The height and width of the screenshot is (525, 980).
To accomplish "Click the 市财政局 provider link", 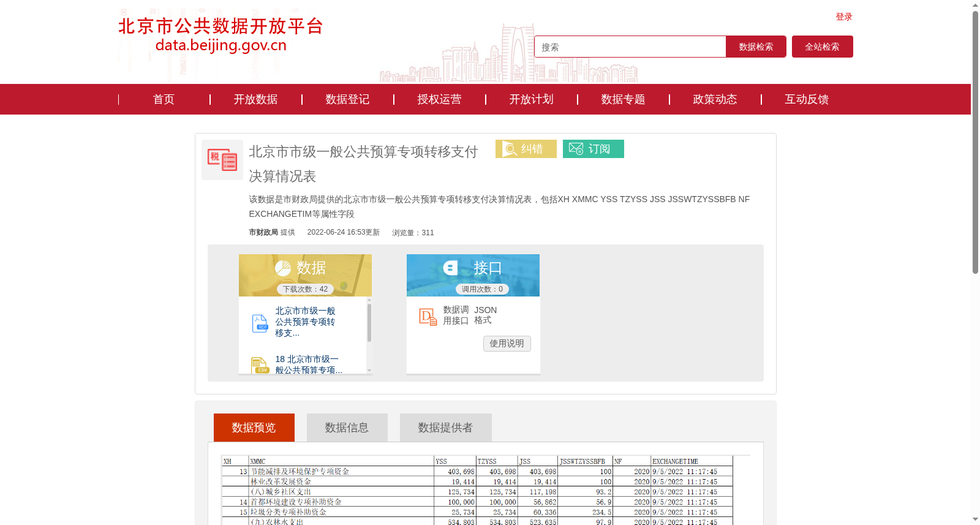I will tap(263, 233).
